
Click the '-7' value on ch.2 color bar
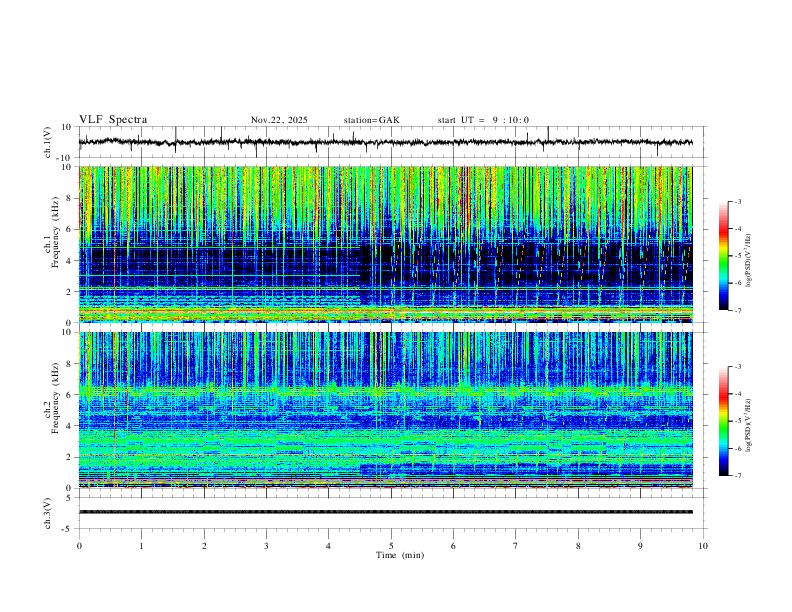click(737, 476)
